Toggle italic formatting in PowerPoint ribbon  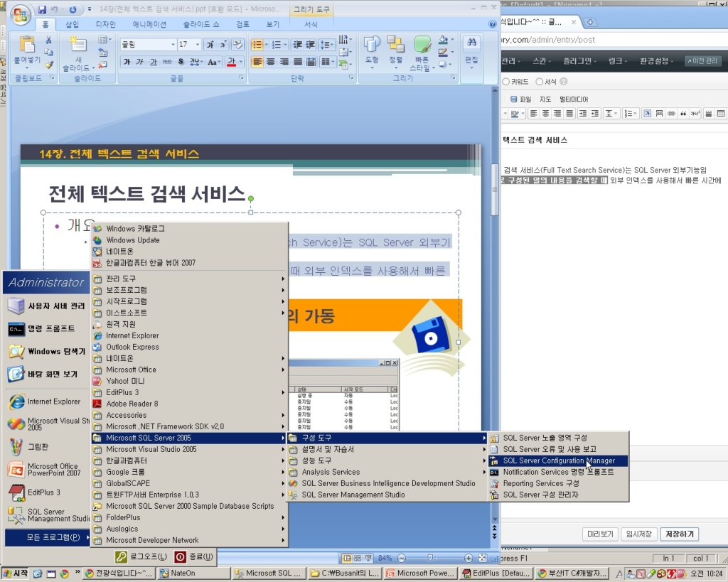(x=140, y=62)
